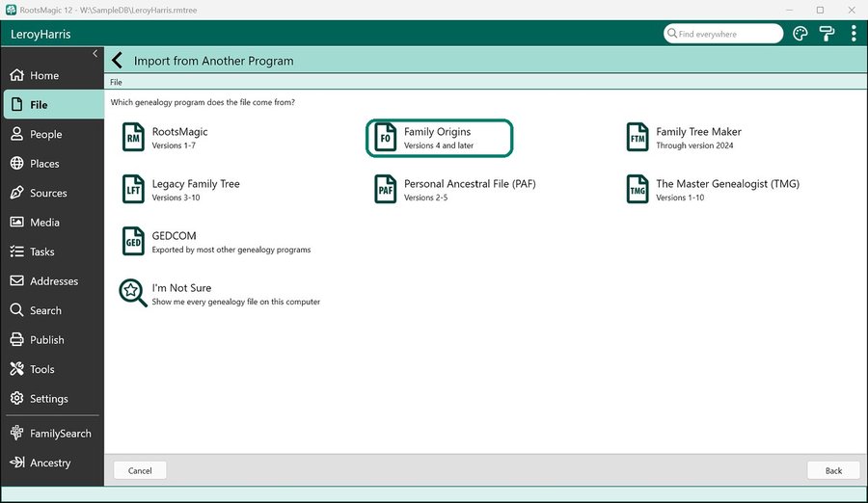Click the Publish printer icon in sidebar
This screenshot has width=868, height=503.
click(x=17, y=339)
